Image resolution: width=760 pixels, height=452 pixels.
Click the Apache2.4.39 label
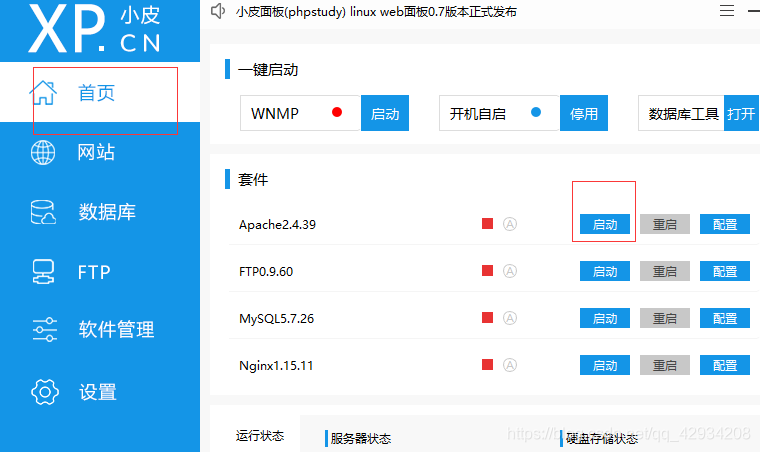tap(277, 225)
